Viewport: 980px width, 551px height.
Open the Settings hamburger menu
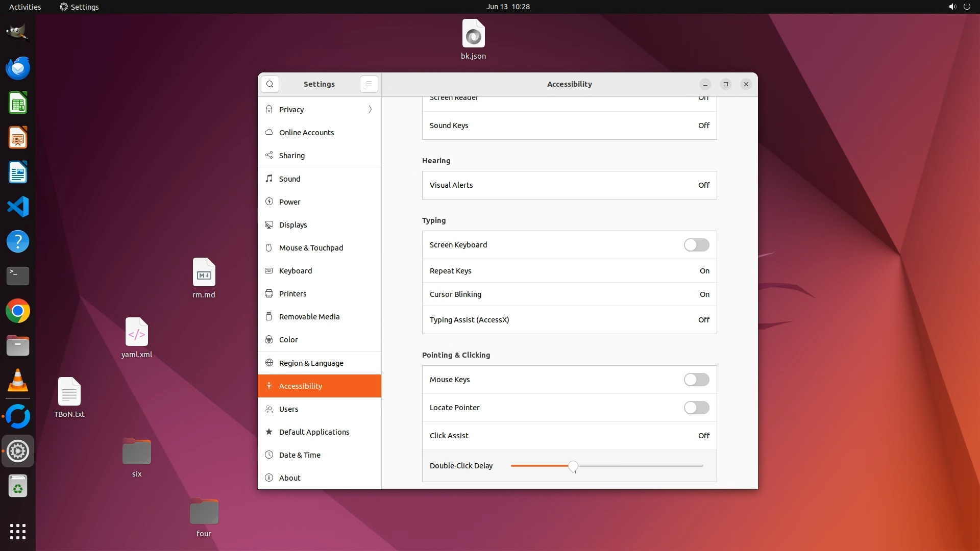pyautogui.click(x=369, y=84)
